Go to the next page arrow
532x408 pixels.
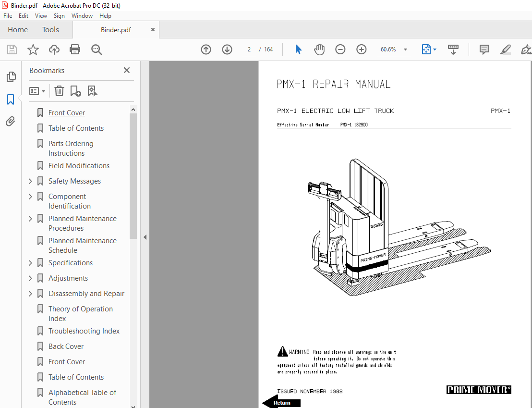(227, 49)
